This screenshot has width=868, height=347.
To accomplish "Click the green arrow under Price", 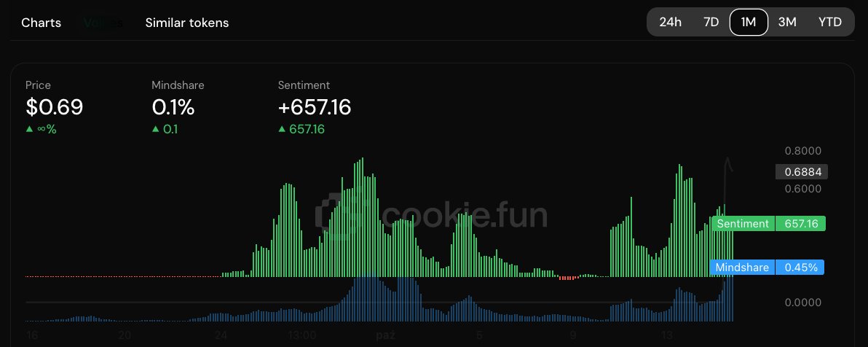I will (29, 130).
